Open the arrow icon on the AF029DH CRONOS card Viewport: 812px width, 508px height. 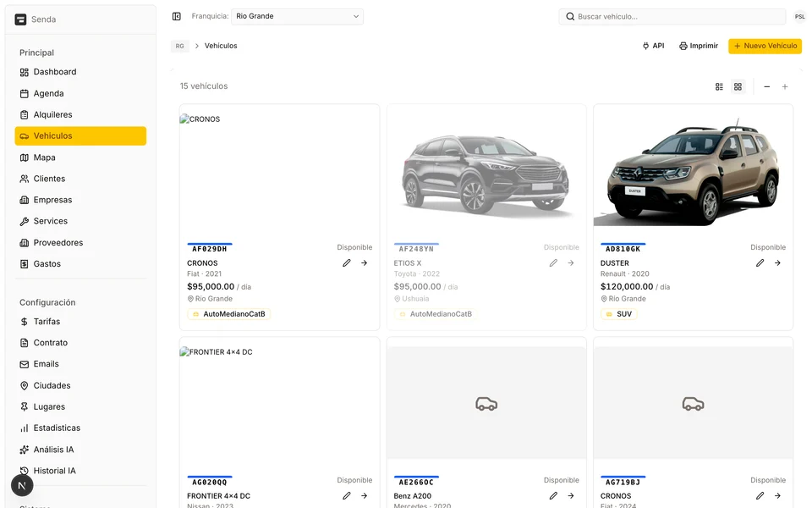tap(364, 263)
